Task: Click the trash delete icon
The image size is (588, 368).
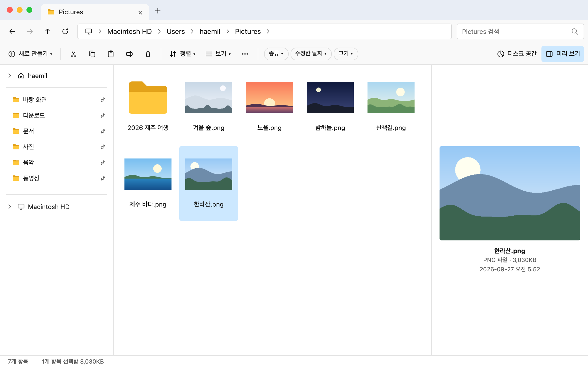Action: click(x=148, y=54)
